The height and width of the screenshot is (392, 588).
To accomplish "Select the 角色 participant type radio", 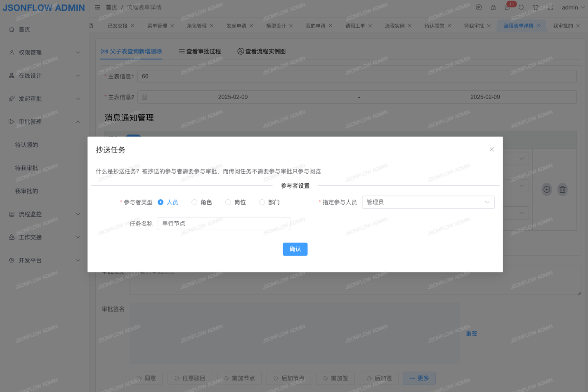I will [x=194, y=202].
